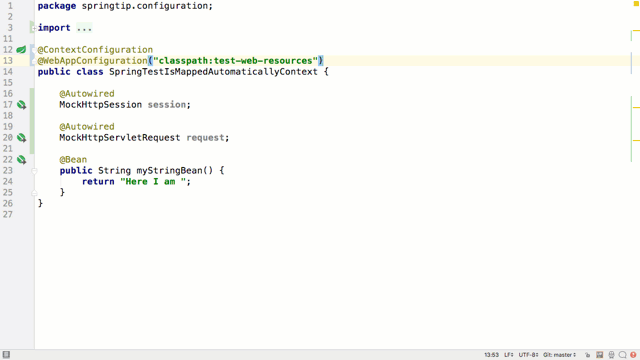Viewport: 640px width, 360px height.
Task: Click the yellow warning stripe mark near the import line
Action: (x=636, y=31)
